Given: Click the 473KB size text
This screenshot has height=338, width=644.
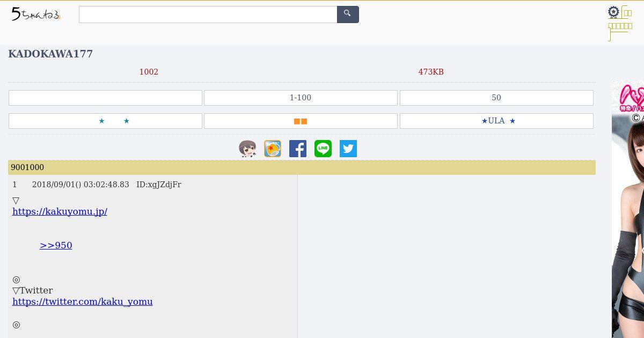Looking at the screenshot, I should [431, 72].
